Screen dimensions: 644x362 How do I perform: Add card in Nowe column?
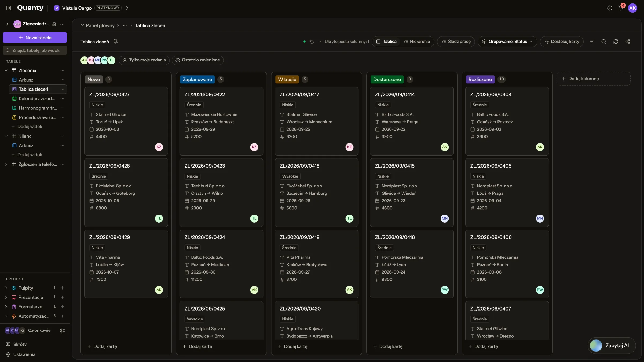(x=102, y=346)
